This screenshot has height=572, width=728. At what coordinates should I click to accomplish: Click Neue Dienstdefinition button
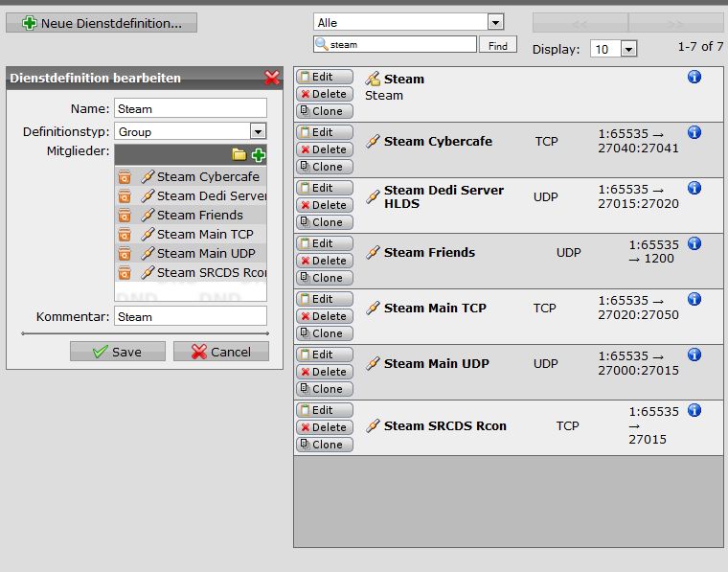(102, 22)
